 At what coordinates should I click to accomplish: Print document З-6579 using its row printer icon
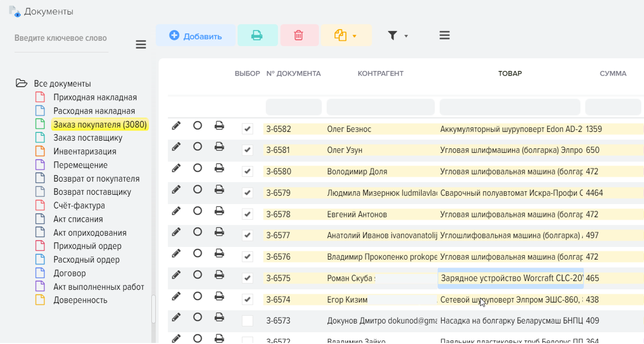tap(219, 190)
